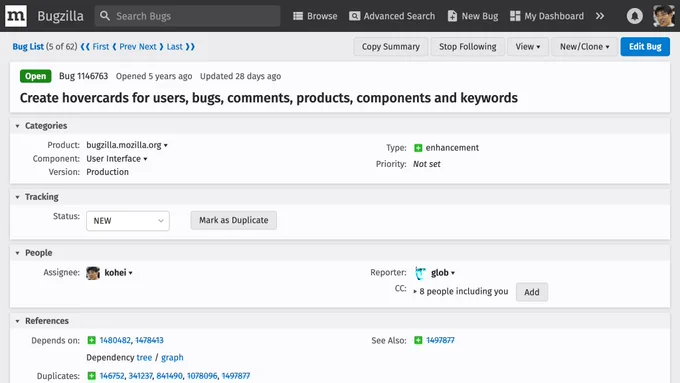
Task: Click the New Bug document icon
Action: click(452, 16)
